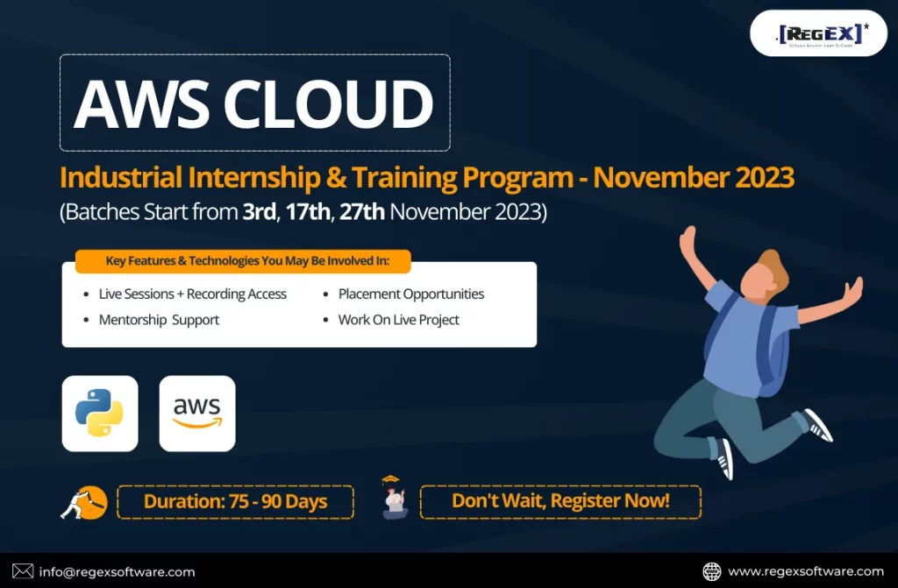Click the graduate student icon beside Register Now
This screenshot has height=588, width=898.
(x=394, y=498)
